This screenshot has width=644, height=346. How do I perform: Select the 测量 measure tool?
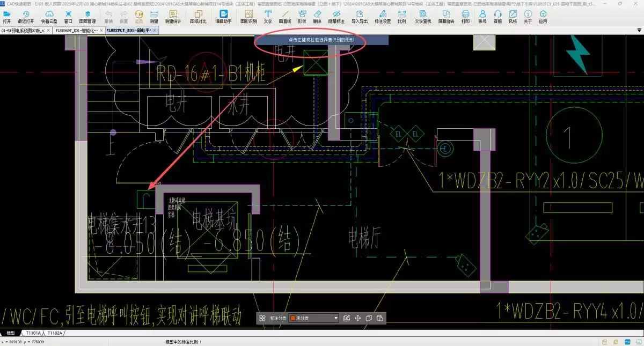[x=154, y=17]
